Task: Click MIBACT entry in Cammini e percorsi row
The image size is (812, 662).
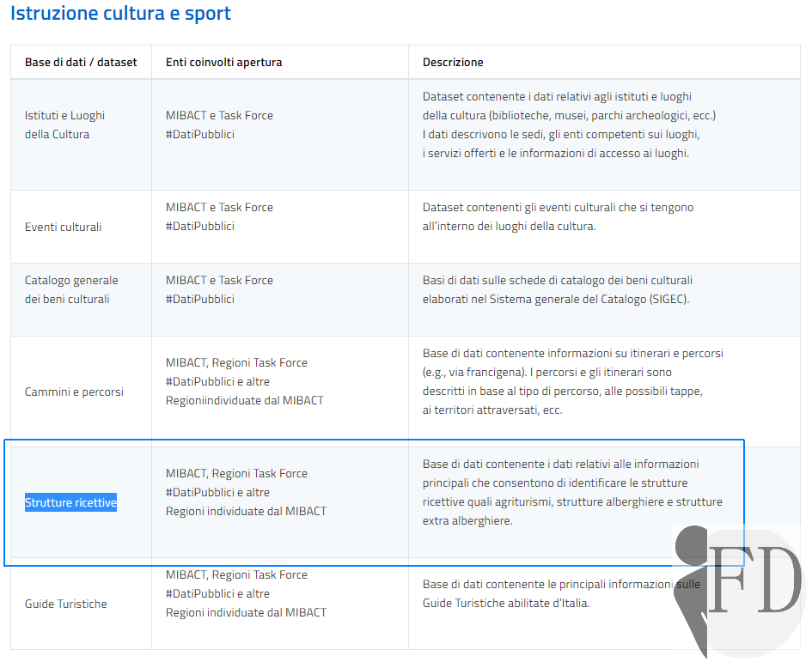Action: point(244,381)
